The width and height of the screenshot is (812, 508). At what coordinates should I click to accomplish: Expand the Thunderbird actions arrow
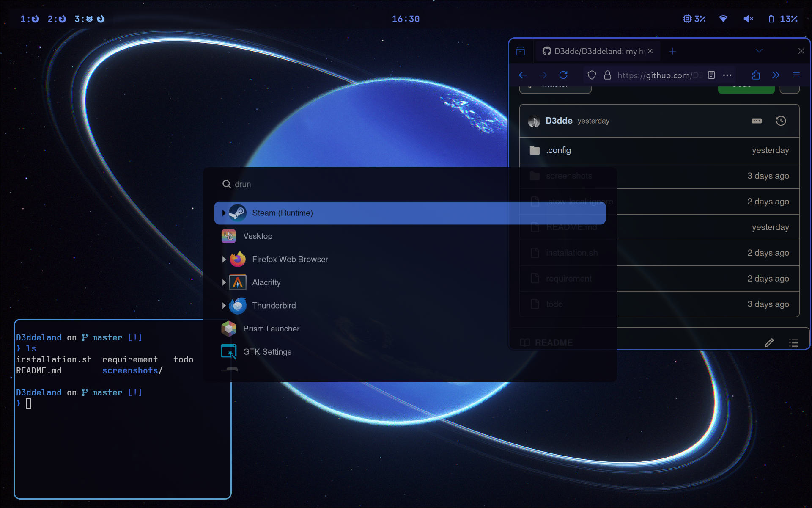(224, 306)
